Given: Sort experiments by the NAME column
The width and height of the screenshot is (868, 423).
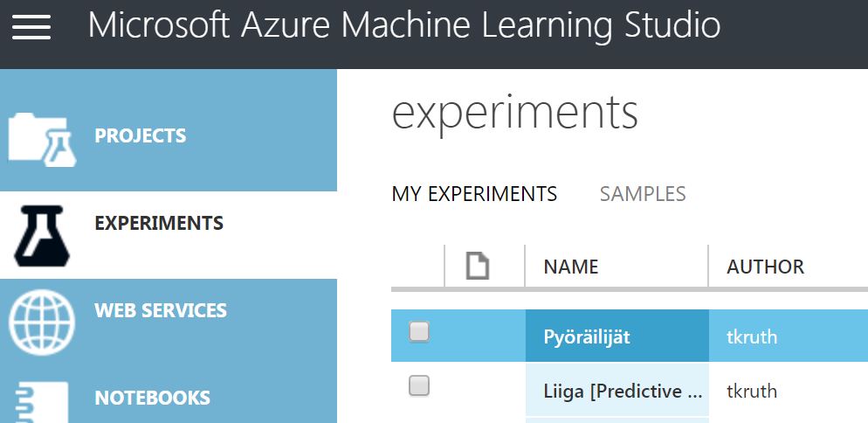Looking at the screenshot, I should click(571, 267).
